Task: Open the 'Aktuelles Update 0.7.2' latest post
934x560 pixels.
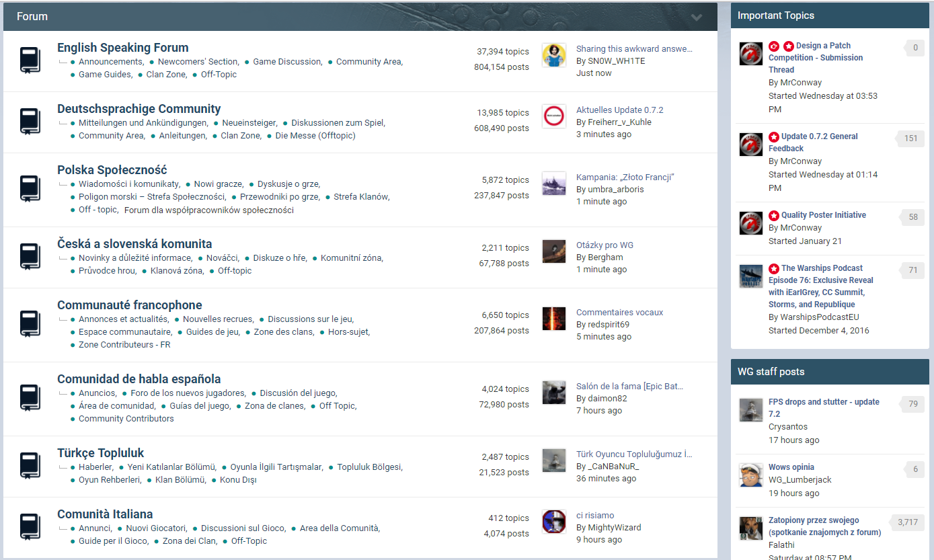Action: pos(619,110)
